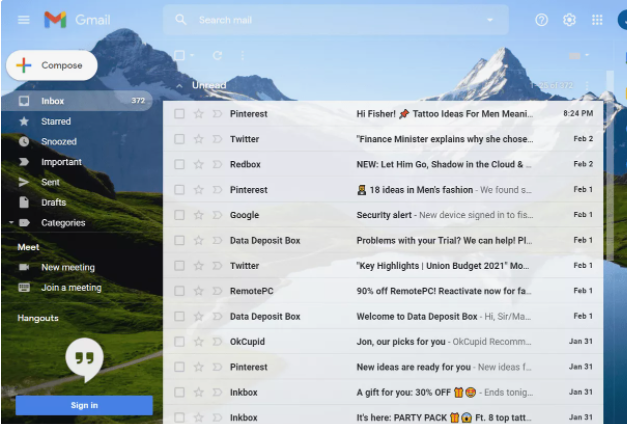The height and width of the screenshot is (424, 627).
Task: Expand the Categories label list
Action: [x=11, y=223]
